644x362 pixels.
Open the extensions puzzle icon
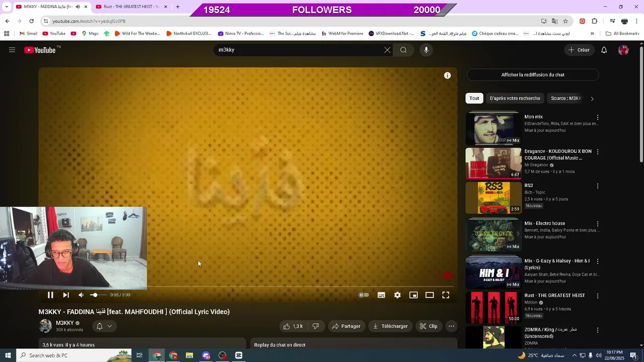[595, 21]
